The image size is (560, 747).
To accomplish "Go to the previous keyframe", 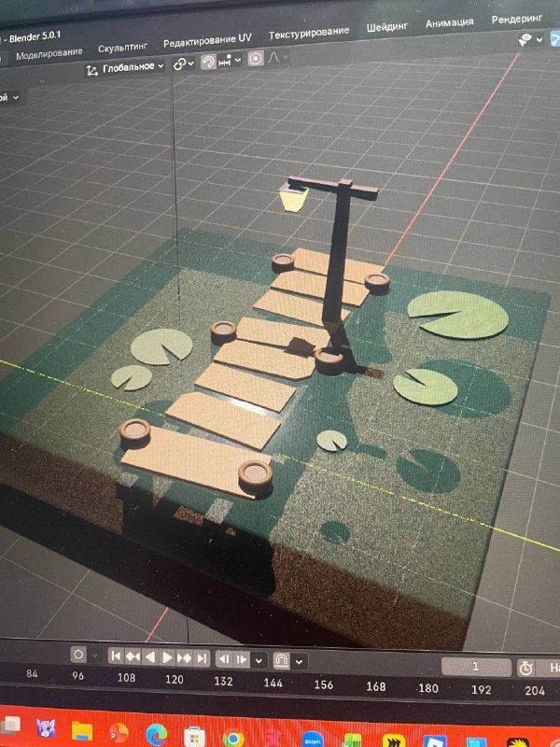I will point(133,657).
